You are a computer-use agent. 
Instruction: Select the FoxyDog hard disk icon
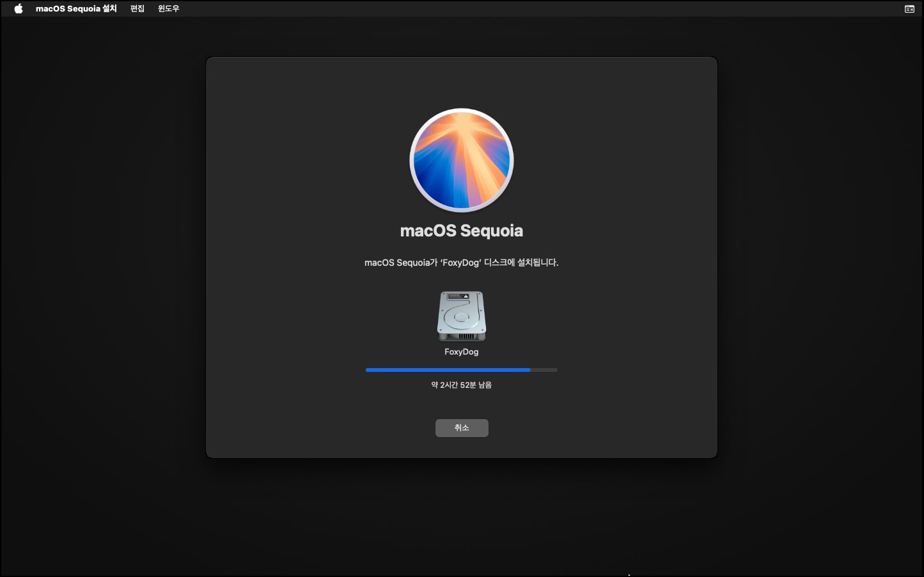point(462,316)
